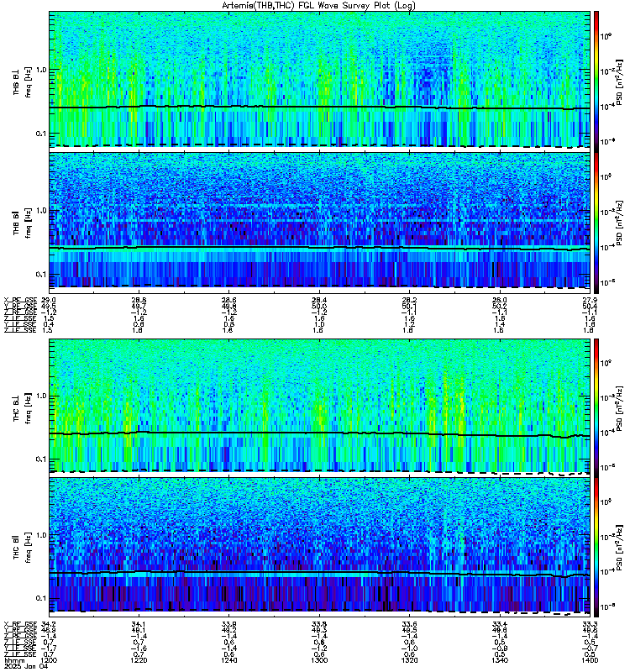The width and height of the screenshot is (630, 672).
Task: Click the color bar beside the THB B-perpendicular panel
Action: [x=596, y=82]
